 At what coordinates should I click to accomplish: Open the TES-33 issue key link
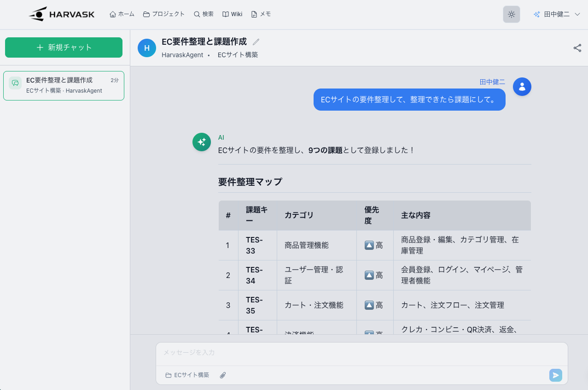(x=254, y=245)
